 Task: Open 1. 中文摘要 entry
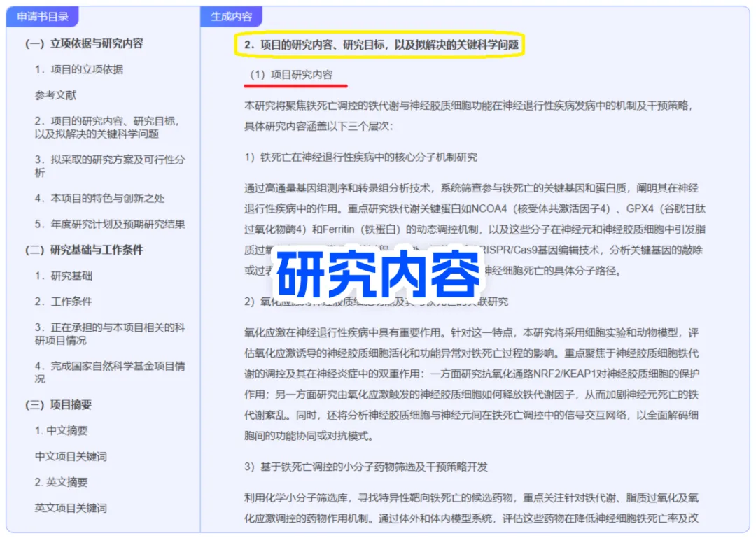[61, 430]
